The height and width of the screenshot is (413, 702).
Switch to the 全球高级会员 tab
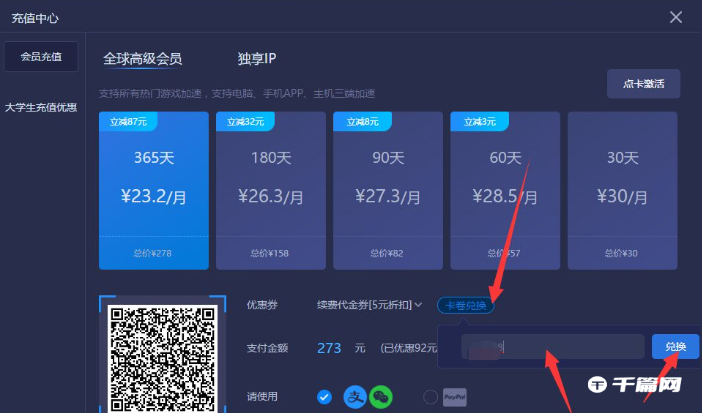click(142, 59)
